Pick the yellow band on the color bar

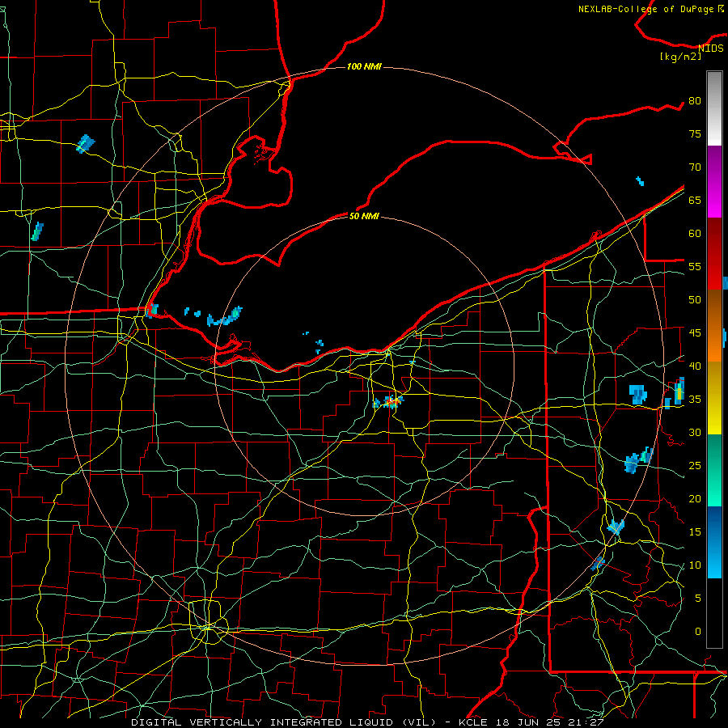(x=714, y=398)
